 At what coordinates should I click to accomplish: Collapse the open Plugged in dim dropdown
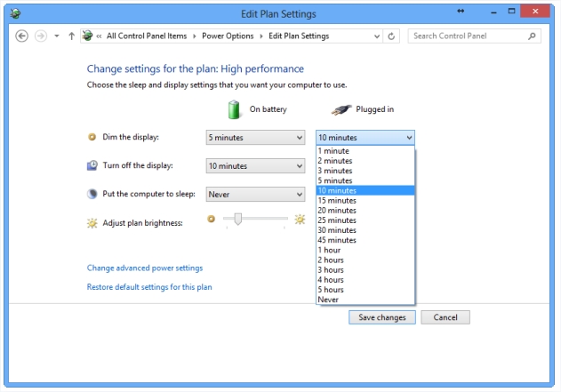click(365, 138)
